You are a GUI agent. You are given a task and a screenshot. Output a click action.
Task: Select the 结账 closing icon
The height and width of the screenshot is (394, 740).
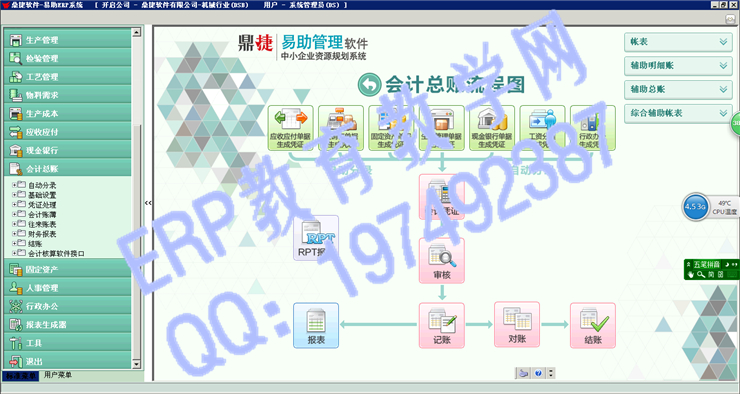click(x=593, y=326)
